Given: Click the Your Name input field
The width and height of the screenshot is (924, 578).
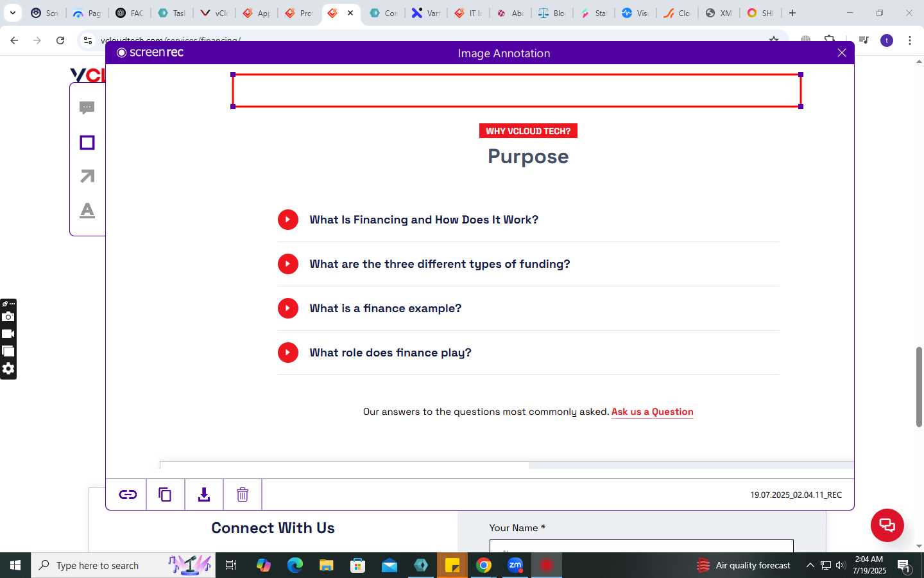Looking at the screenshot, I should pos(642,547).
